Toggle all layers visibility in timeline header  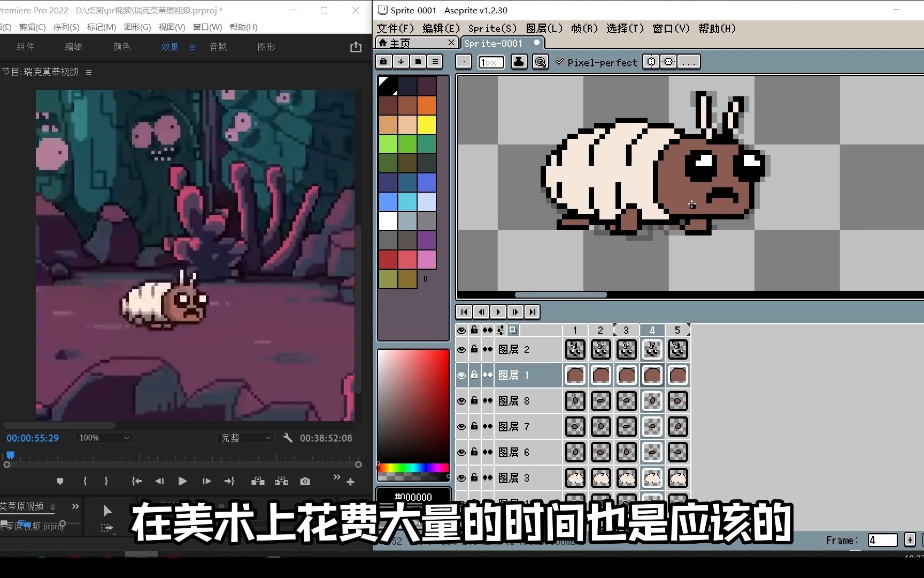[x=461, y=330]
